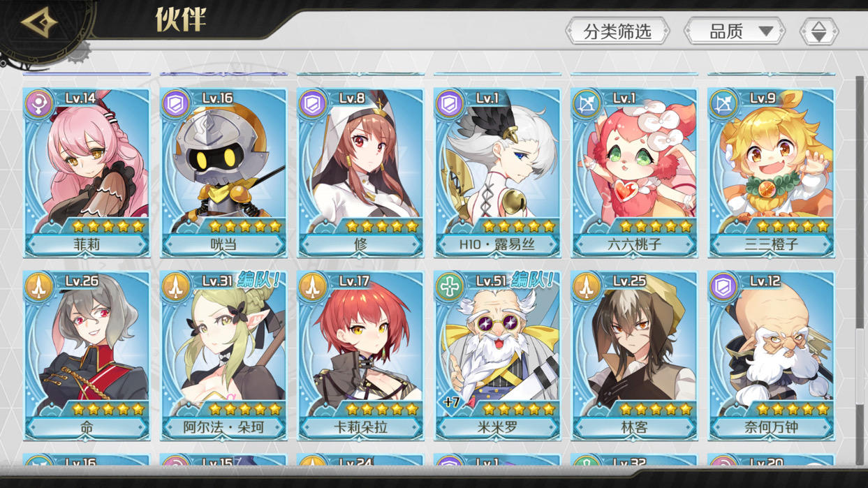Tap the back arrow icon
Screen dimensions: 868x488
[39, 22]
